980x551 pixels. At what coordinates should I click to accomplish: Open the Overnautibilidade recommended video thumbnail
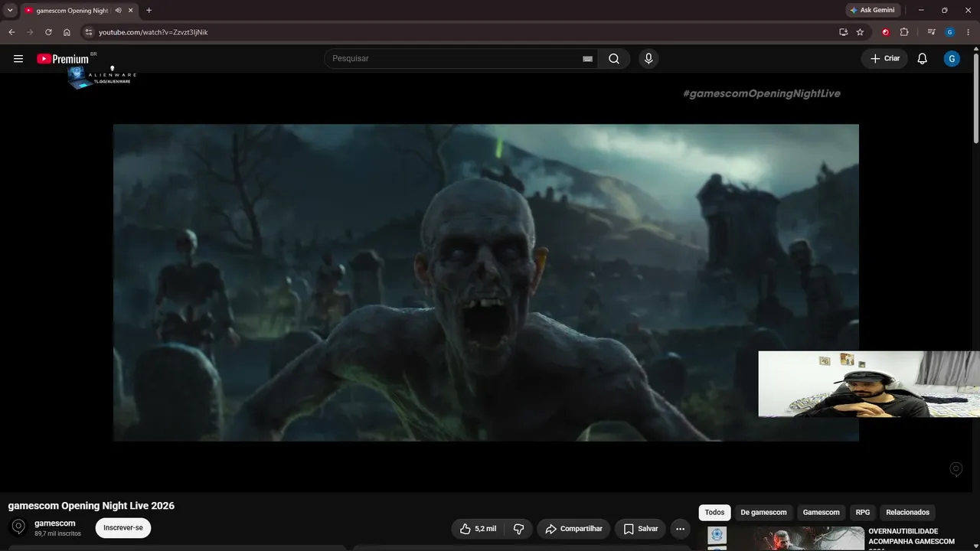[786, 539]
